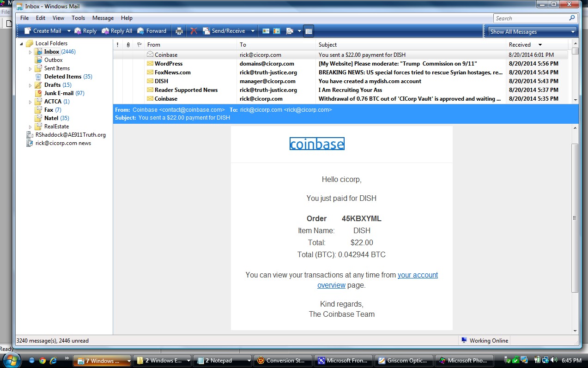Open the Junk E-mail folder
The width and height of the screenshot is (588, 368).
coord(59,93)
